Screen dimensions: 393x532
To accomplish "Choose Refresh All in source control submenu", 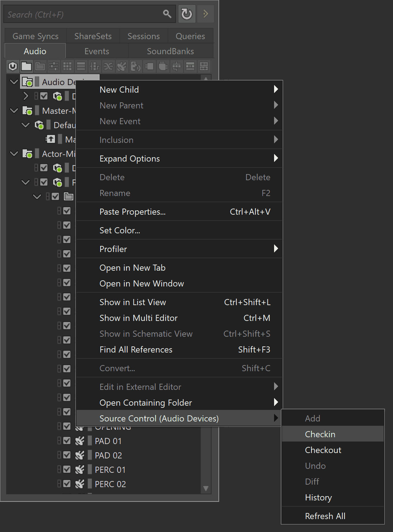I will point(325,516).
